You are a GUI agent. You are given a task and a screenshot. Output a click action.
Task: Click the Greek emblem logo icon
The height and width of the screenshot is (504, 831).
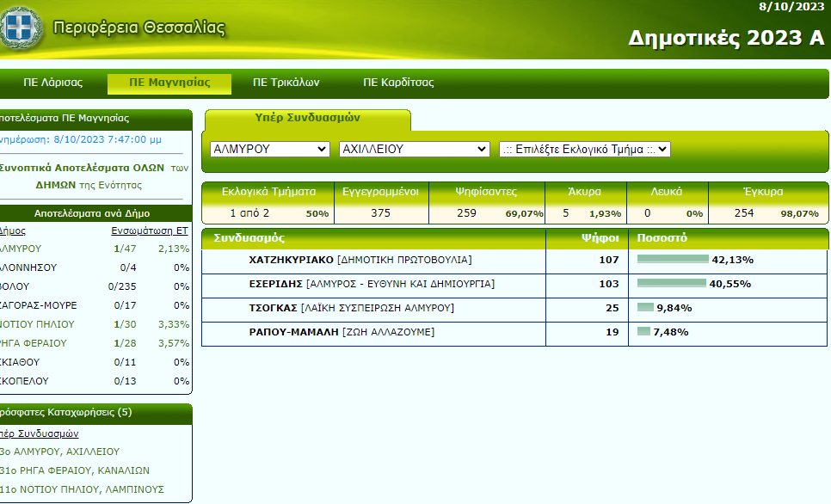[19, 28]
